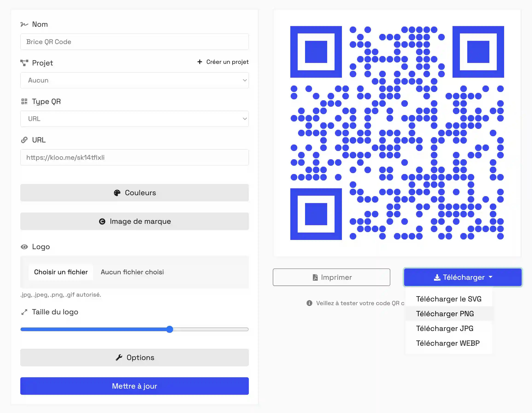Click the Mettre à jour button
The height and width of the screenshot is (413, 532).
coord(135,386)
